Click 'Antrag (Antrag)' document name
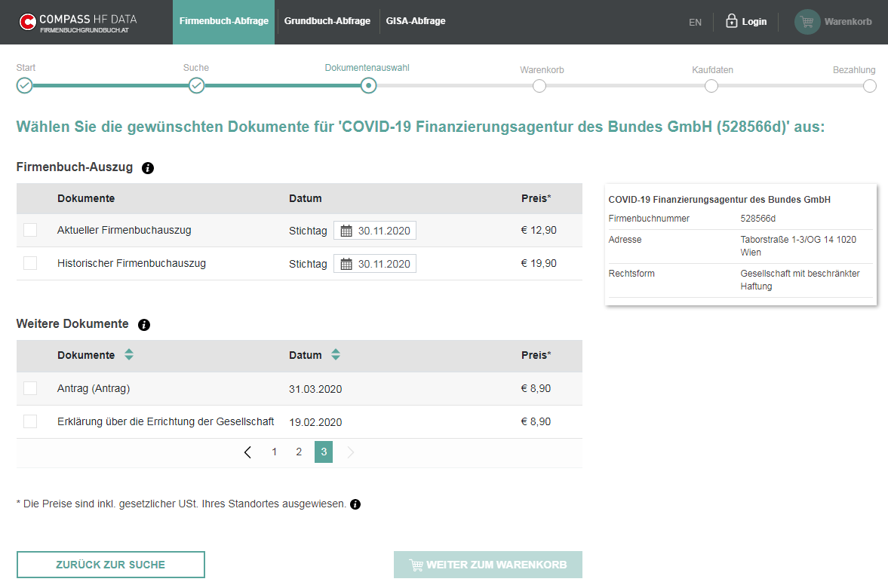The width and height of the screenshot is (888, 588). (x=94, y=389)
